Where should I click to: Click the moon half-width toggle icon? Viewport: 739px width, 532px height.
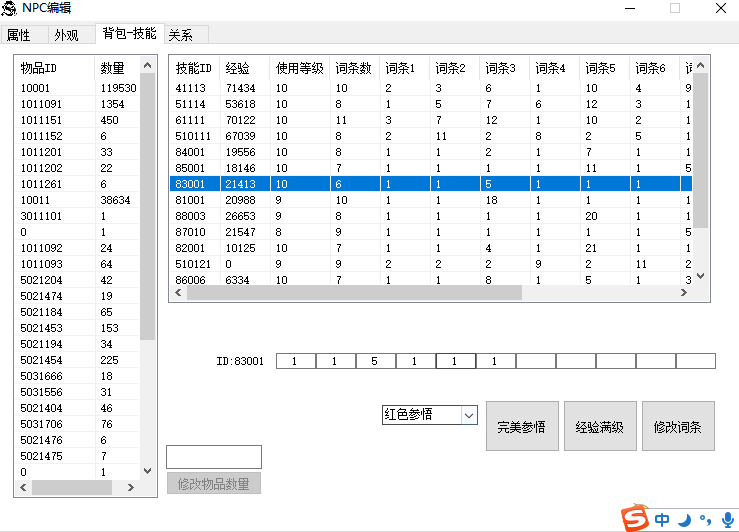pos(684,520)
